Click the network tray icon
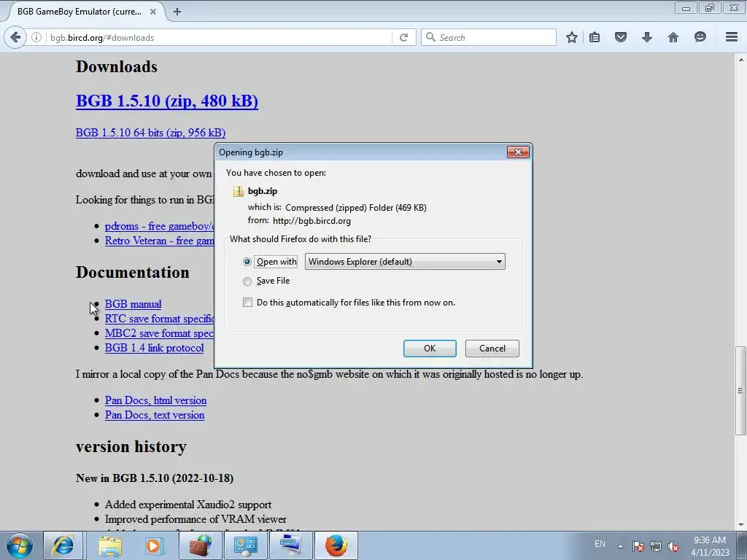The height and width of the screenshot is (560, 747). point(656,546)
